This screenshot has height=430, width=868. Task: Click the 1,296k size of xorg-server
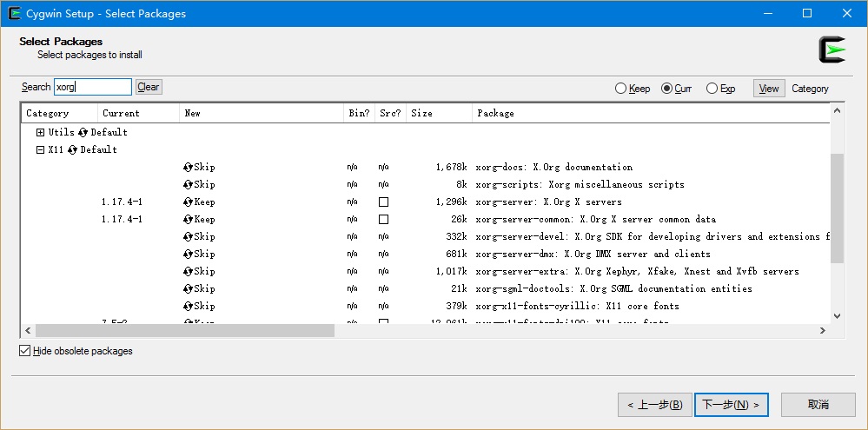coord(451,202)
